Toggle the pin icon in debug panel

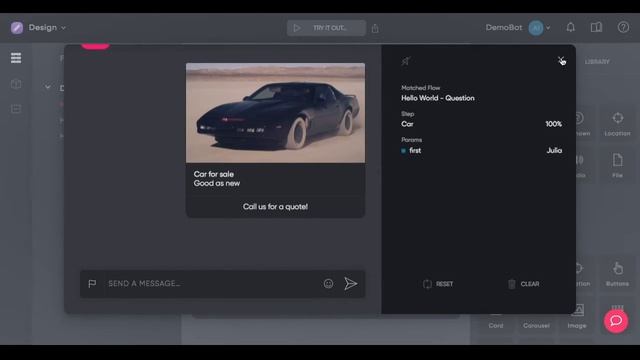[406, 61]
